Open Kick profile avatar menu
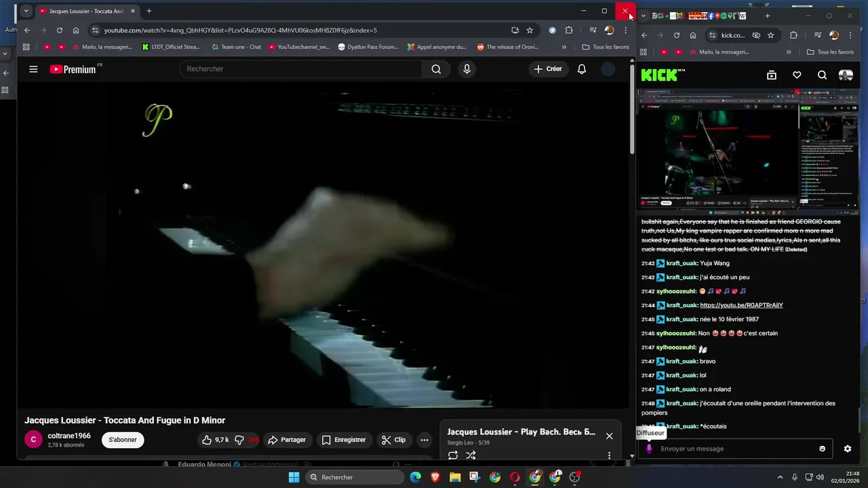The height and width of the screenshot is (488, 868). 846,75
